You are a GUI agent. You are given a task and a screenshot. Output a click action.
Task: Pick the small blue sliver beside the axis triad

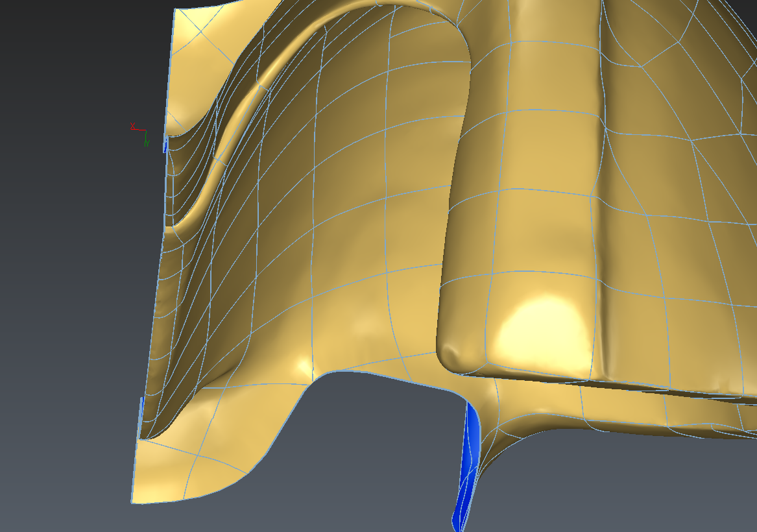tap(165, 145)
